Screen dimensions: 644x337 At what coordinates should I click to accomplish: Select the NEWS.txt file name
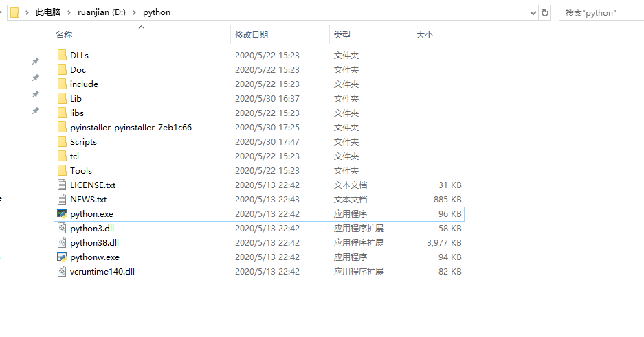point(88,200)
